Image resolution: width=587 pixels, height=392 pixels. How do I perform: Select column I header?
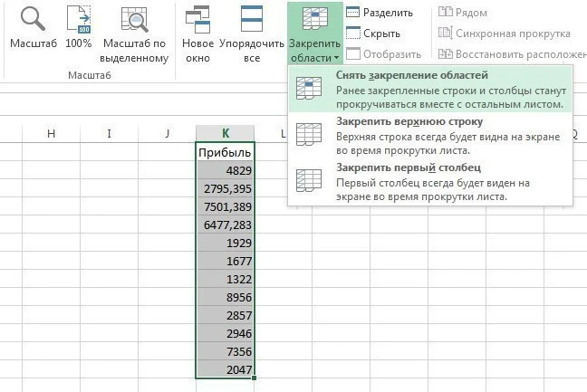click(109, 134)
